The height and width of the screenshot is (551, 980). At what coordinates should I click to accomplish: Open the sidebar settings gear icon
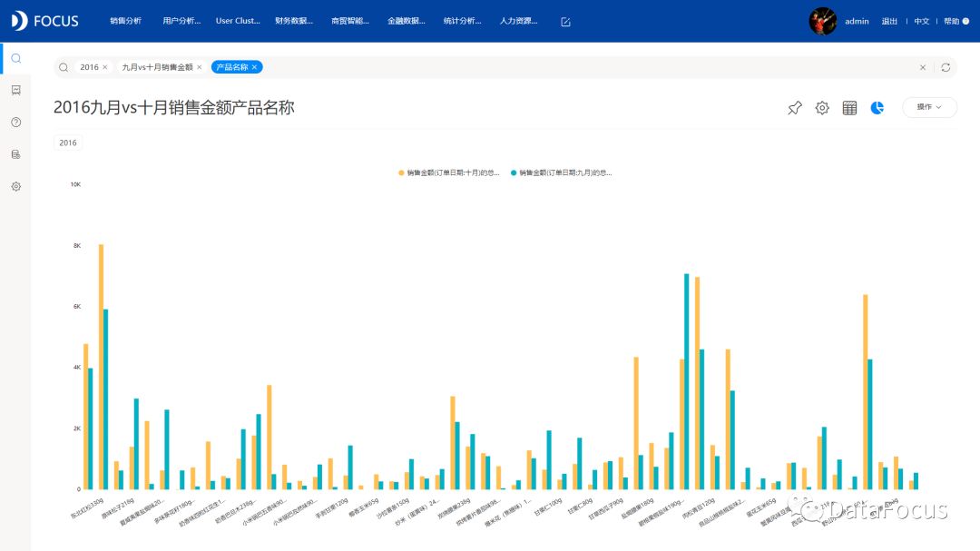16,186
